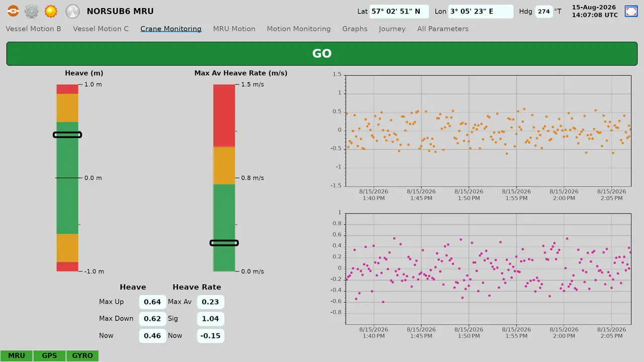Go to the Journey tab
644x362 pixels.
coord(392,29)
